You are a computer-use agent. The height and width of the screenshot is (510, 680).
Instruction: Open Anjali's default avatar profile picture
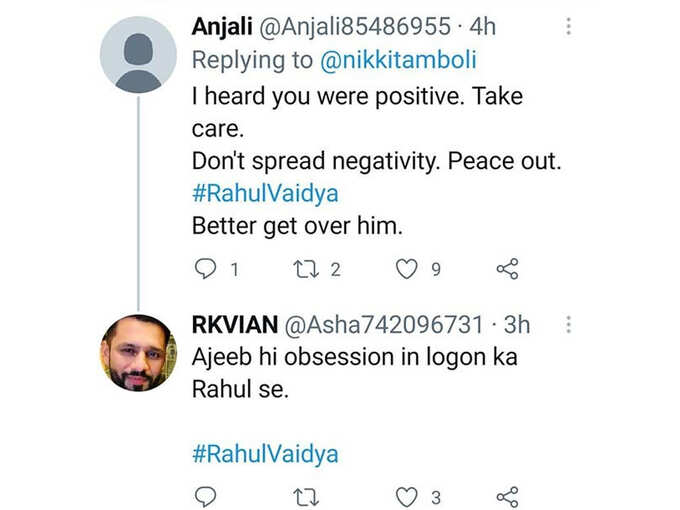[x=138, y=55]
